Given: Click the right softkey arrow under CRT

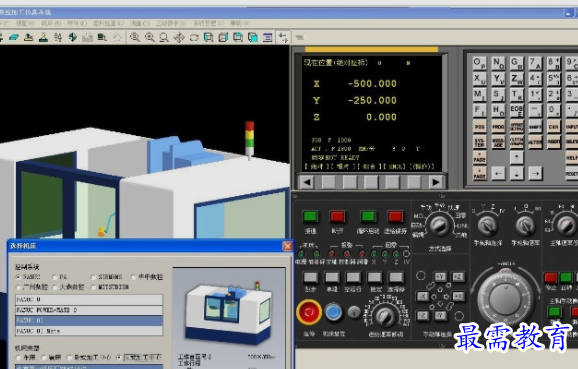Looking at the screenshot, I should 435,182.
